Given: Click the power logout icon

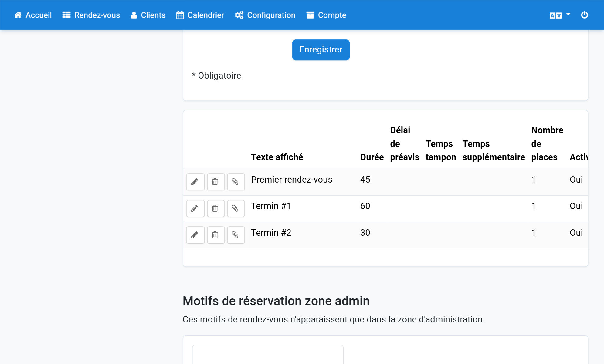Looking at the screenshot, I should 584,15.
